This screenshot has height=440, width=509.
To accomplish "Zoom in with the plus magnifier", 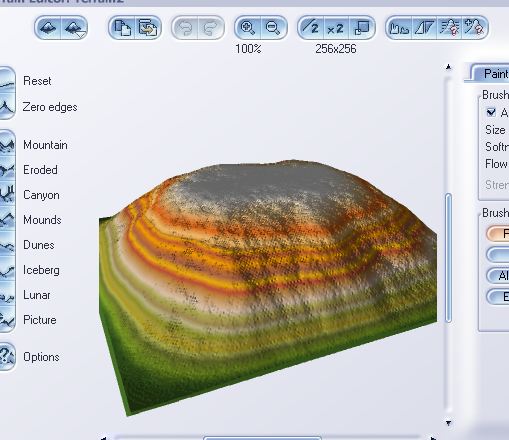I will pyautogui.click(x=247, y=28).
